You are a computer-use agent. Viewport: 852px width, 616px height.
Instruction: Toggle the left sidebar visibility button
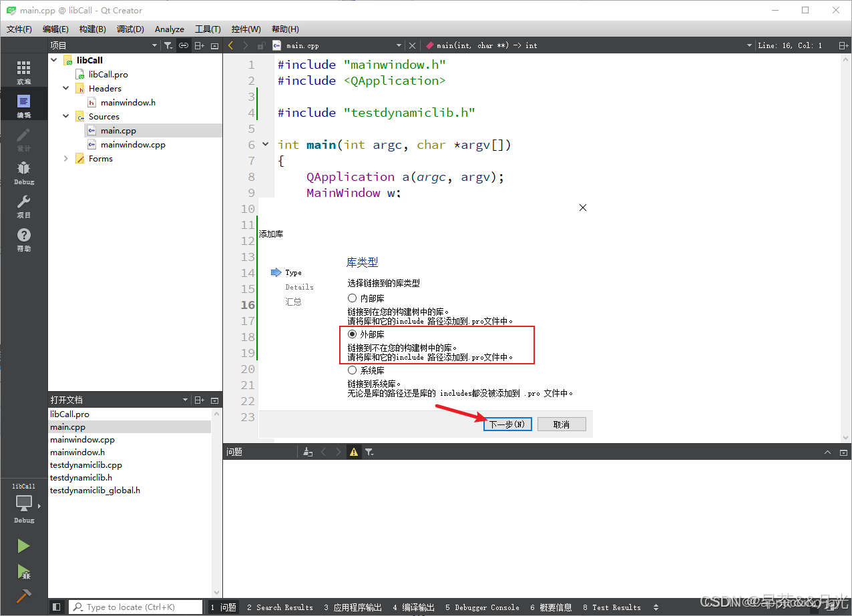tap(57, 607)
